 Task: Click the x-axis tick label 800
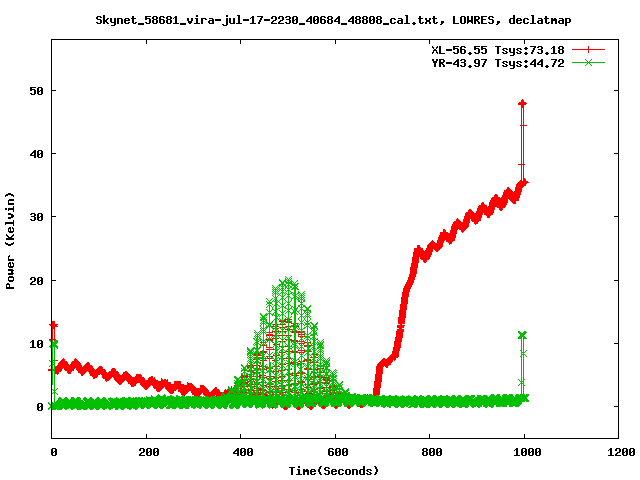[x=432, y=452]
